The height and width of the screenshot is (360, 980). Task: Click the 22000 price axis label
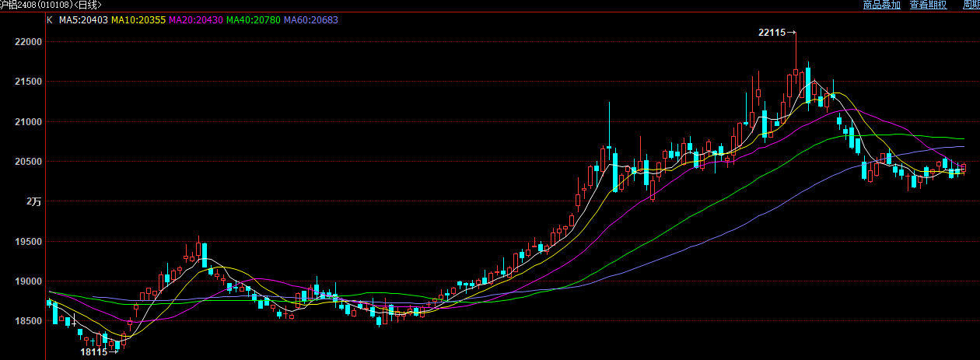[29, 41]
